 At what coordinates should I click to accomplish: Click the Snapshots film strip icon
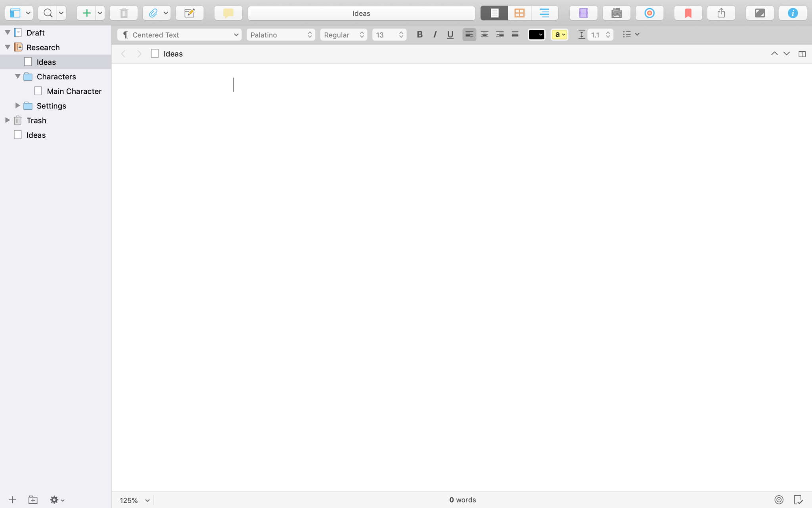coord(583,13)
